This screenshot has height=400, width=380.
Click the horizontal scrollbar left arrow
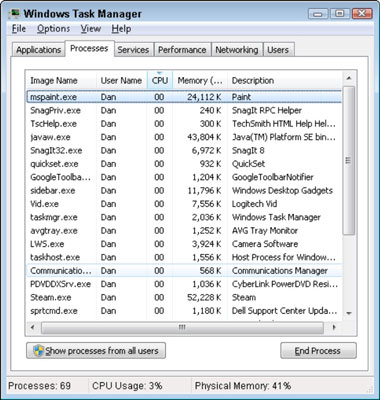(32, 327)
